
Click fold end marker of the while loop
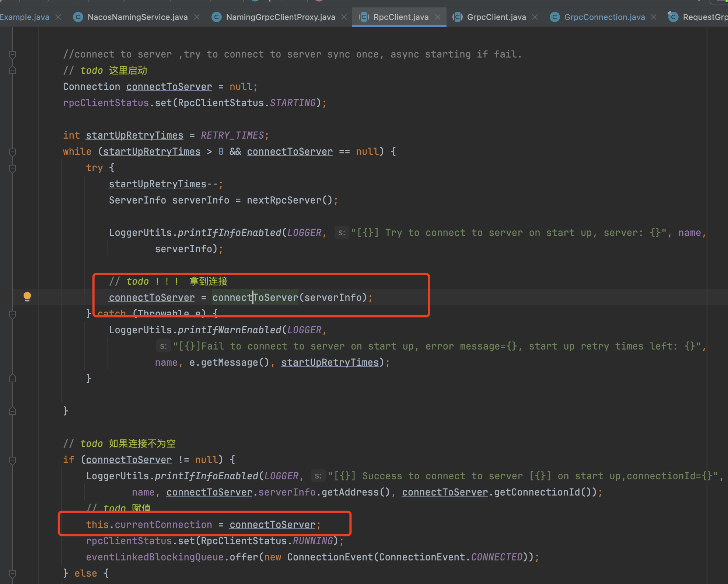pyautogui.click(x=13, y=411)
